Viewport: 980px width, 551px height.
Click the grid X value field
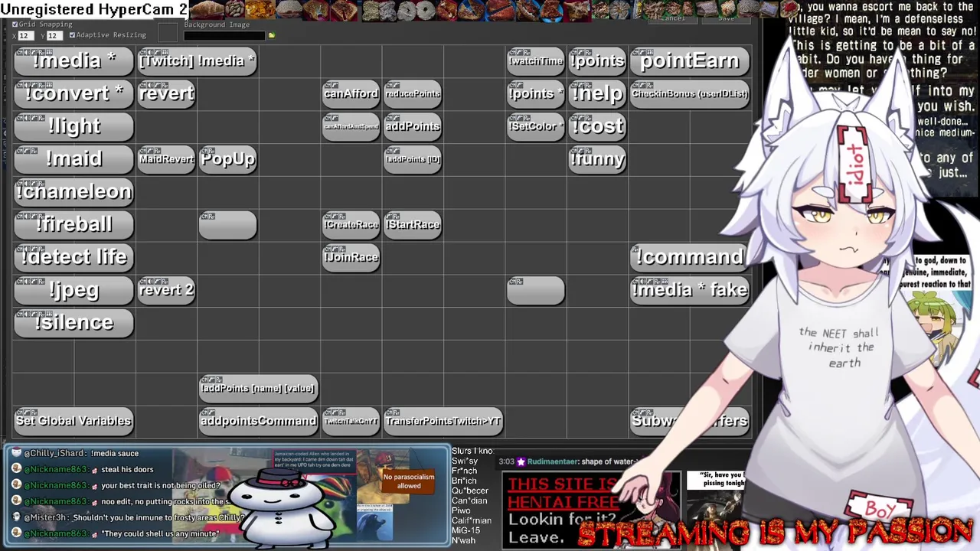[26, 36]
